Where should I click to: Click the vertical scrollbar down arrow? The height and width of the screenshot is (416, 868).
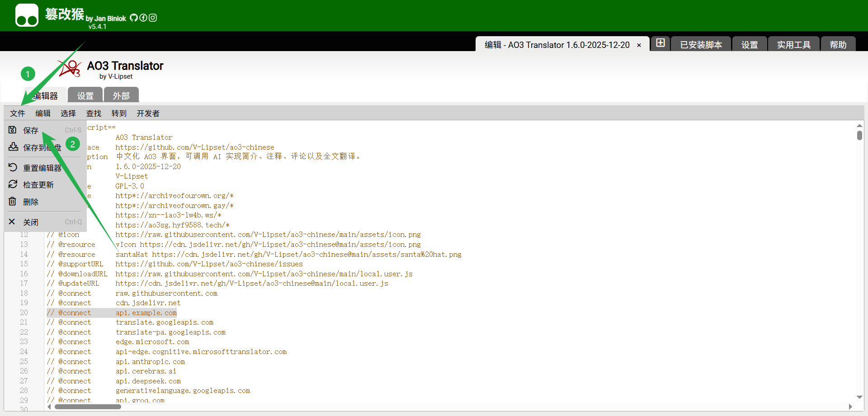coord(859,397)
